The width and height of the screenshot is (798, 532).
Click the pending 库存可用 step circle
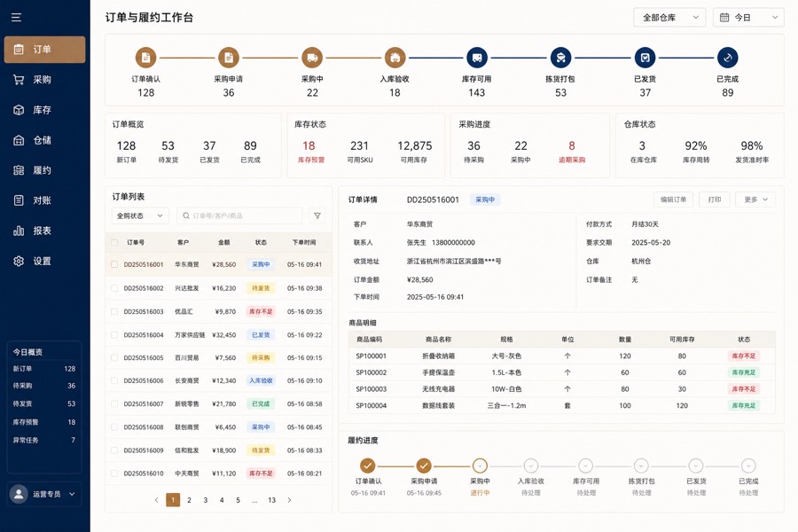tap(586, 465)
